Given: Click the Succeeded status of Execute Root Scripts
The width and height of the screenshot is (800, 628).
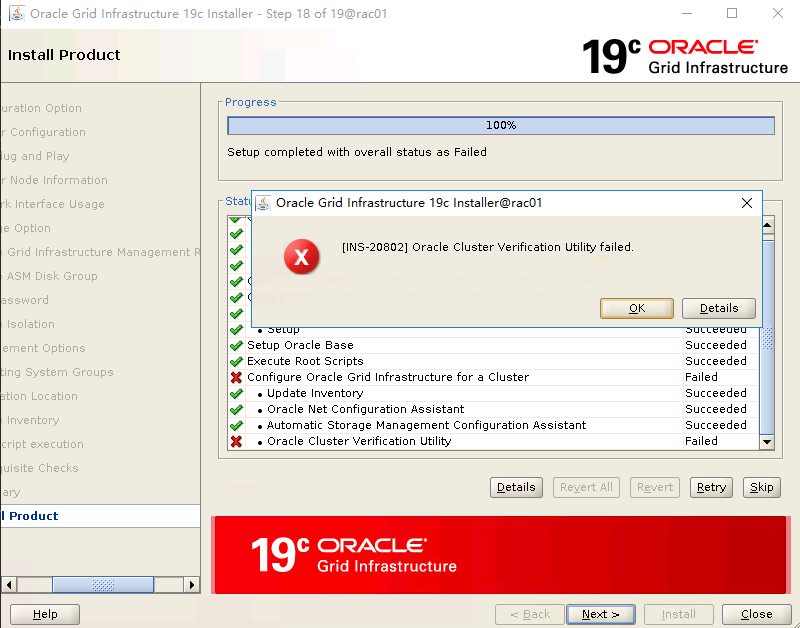Looking at the screenshot, I should tap(715, 361).
